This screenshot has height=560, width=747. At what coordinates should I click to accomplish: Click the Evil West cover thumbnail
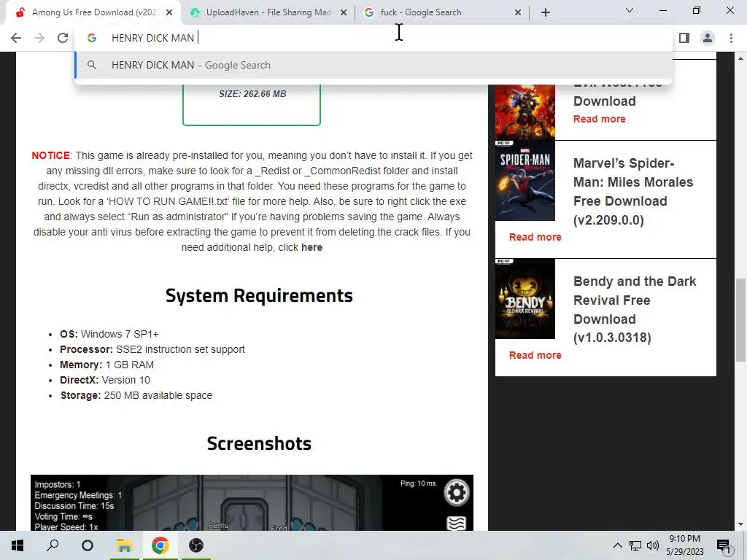pyautogui.click(x=525, y=112)
